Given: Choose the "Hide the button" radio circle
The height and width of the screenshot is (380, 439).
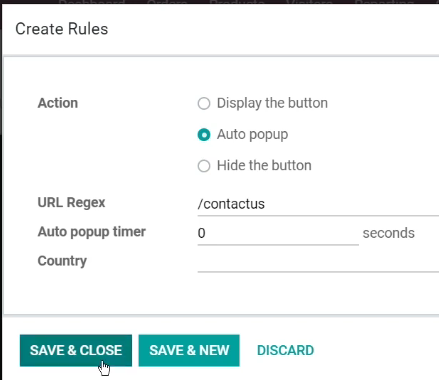Looking at the screenshot, I should (204, 166).
